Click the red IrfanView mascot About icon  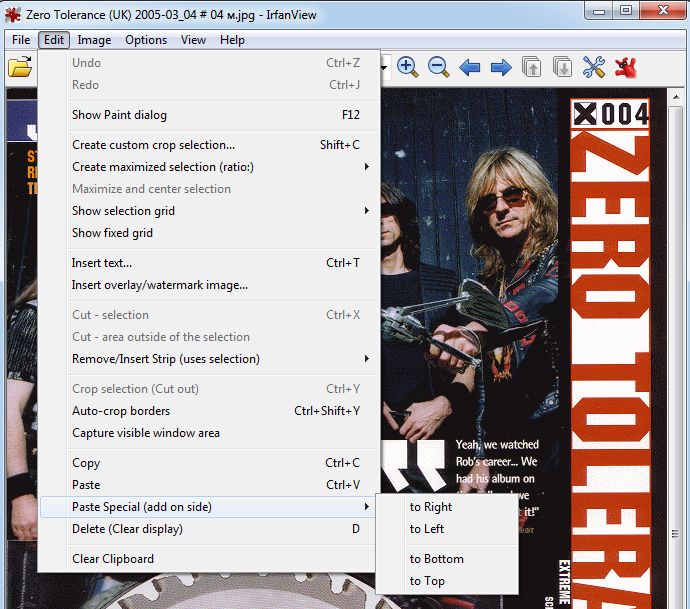pyautogui.click(x=626, y=68)
